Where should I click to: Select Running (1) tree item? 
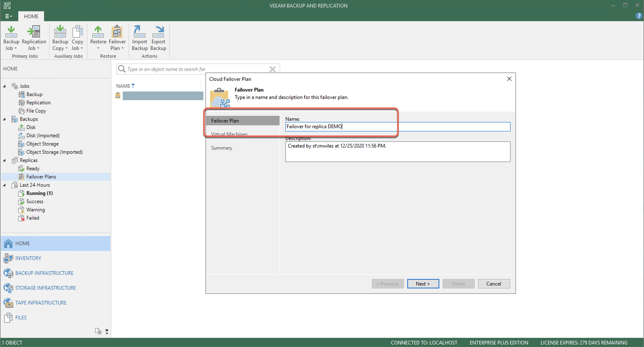40,193
